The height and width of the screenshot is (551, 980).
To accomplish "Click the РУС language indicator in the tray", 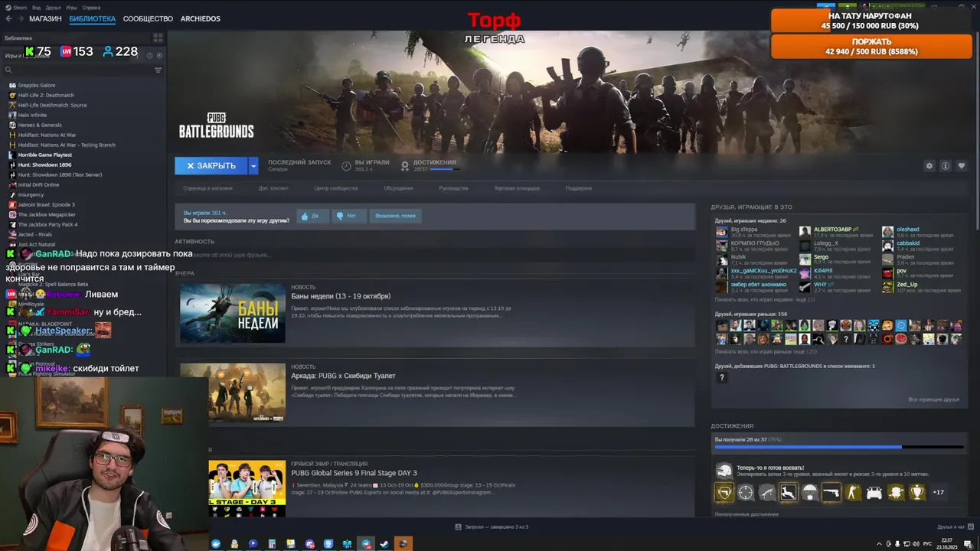I will point(927,544).
